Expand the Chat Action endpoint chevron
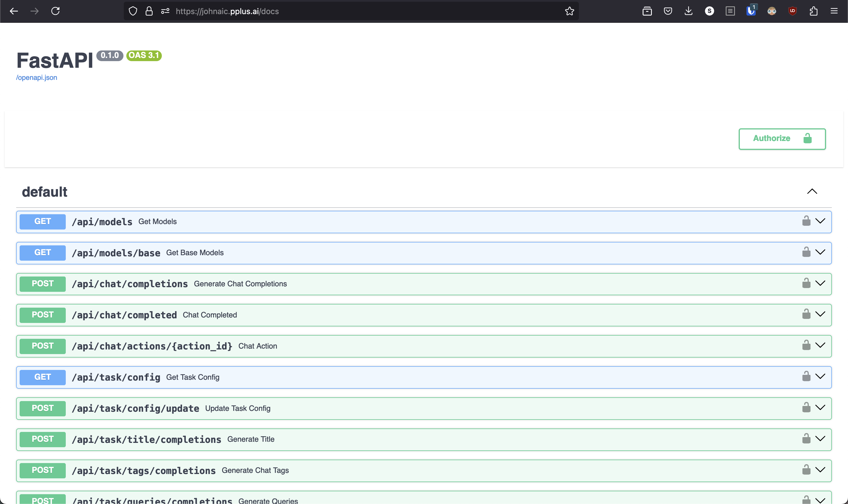The image size is (848, 504). [x=820, y=345]
